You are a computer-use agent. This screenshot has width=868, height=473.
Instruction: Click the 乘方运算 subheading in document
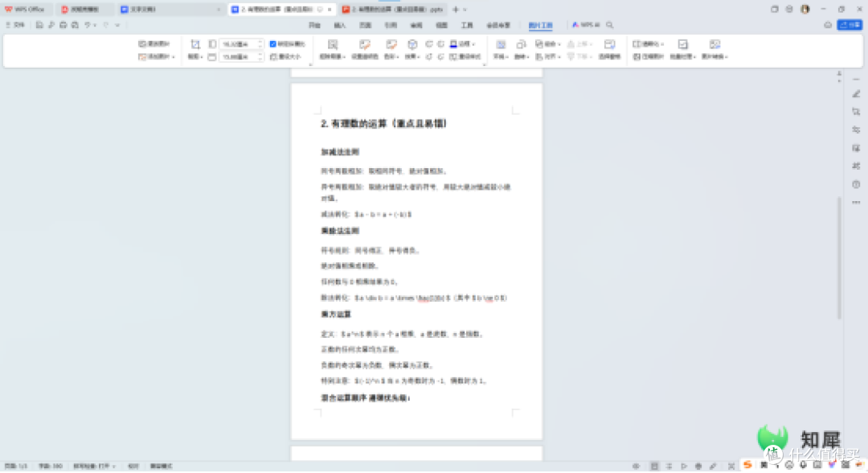click(336, 314)
